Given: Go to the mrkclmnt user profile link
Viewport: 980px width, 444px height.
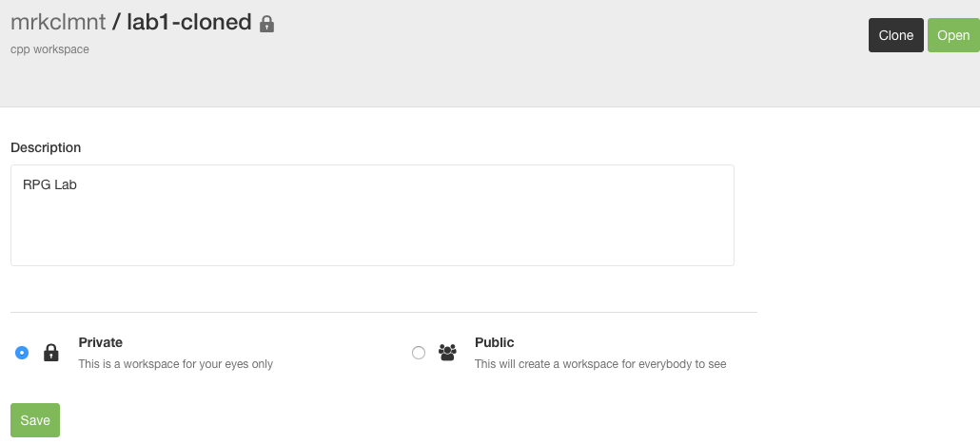Looking at the screenshot, I should 58,22.
